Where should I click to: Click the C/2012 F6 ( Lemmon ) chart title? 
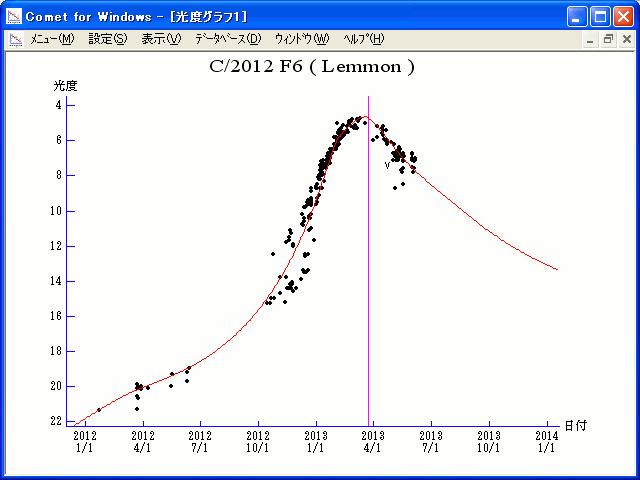coord(312,67)
